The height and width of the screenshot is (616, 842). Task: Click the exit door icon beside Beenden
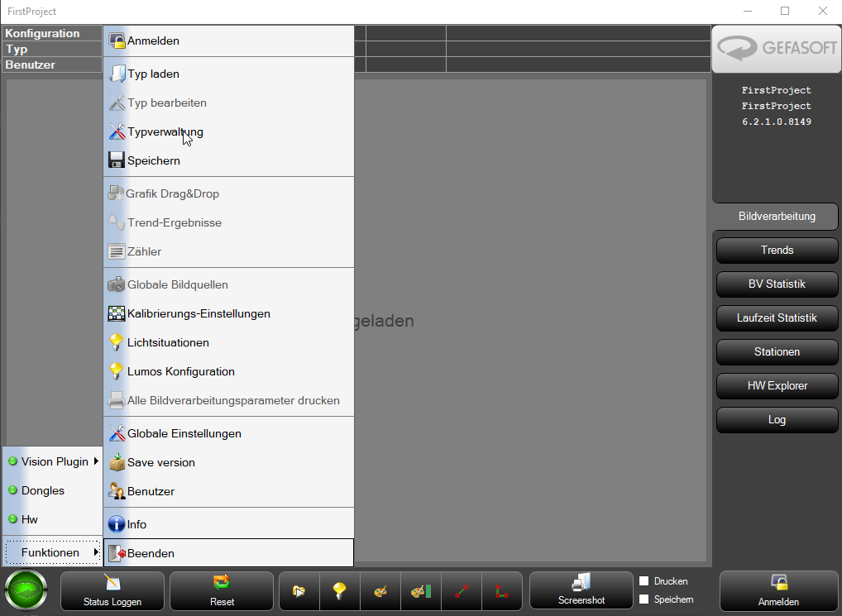(117, 553)
